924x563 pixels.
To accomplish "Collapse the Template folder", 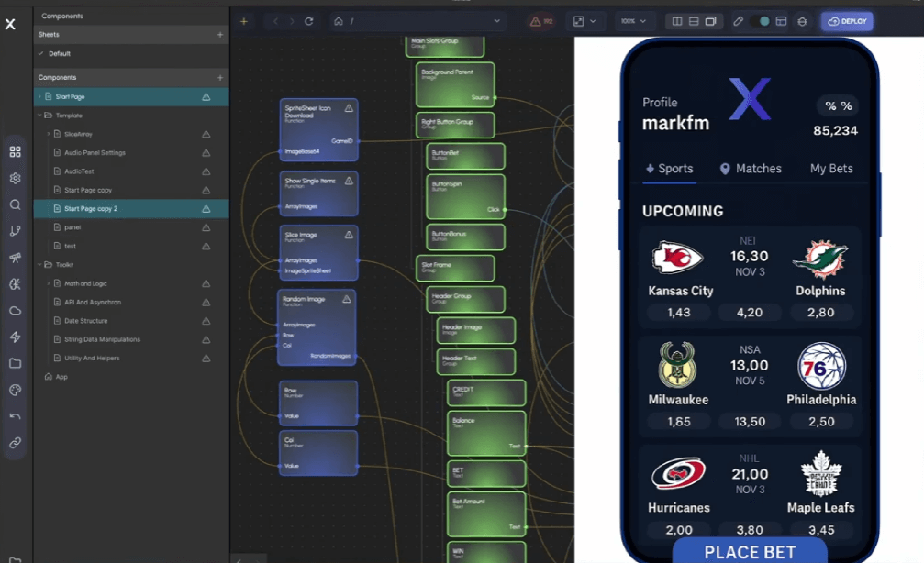I will pos(39,116).
